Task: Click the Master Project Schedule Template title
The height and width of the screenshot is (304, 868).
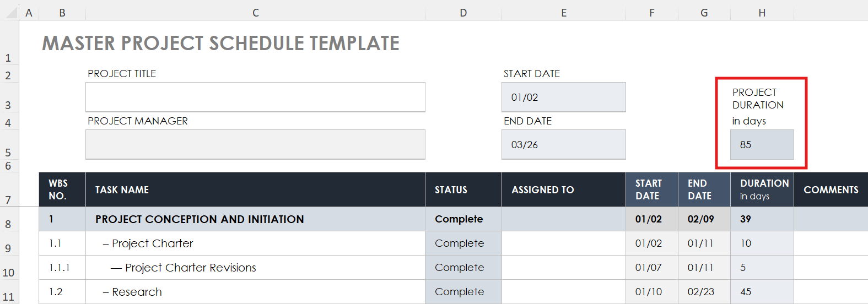Action: 220,43
